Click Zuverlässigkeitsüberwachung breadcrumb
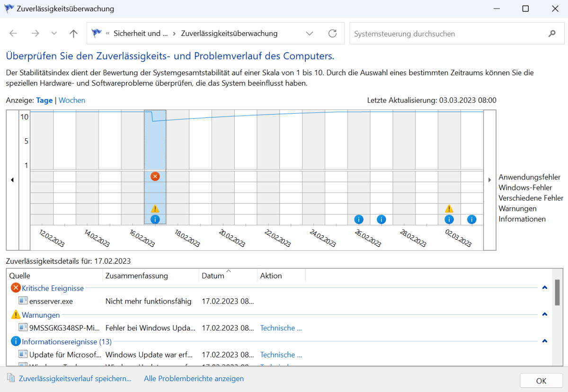The height and width of the screenshot is (392, 568). tap(230, 34)
